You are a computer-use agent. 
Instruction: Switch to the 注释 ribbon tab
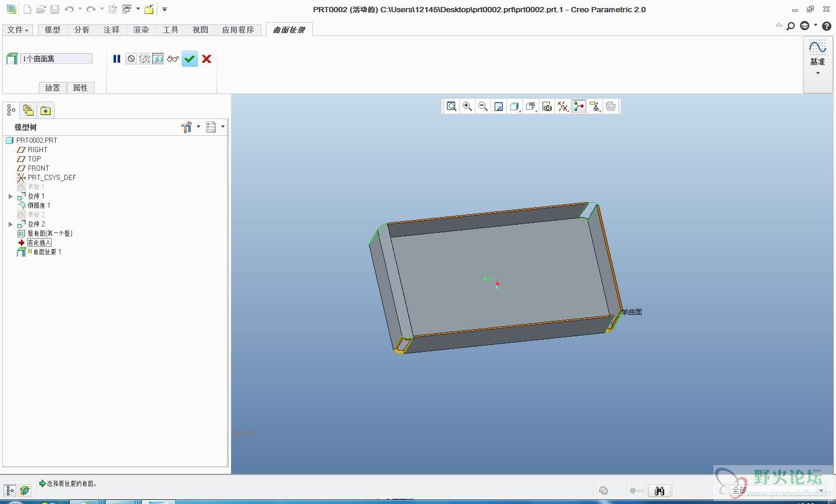pos(111,30)
